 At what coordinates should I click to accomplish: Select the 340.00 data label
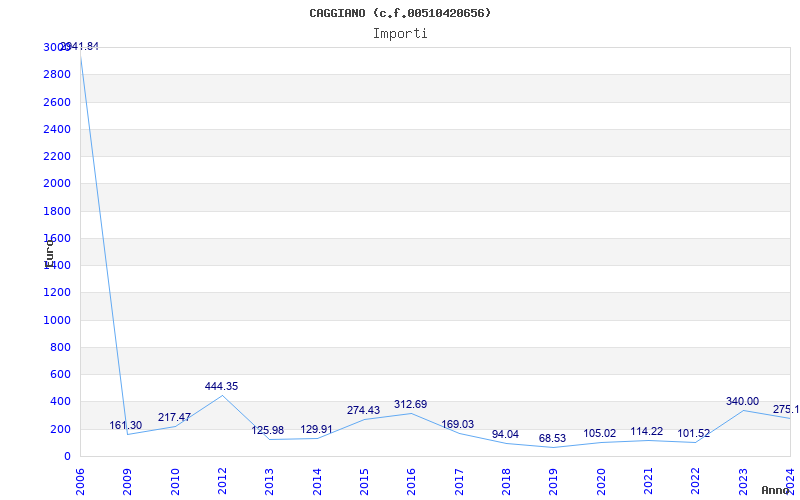click(742, 401)
